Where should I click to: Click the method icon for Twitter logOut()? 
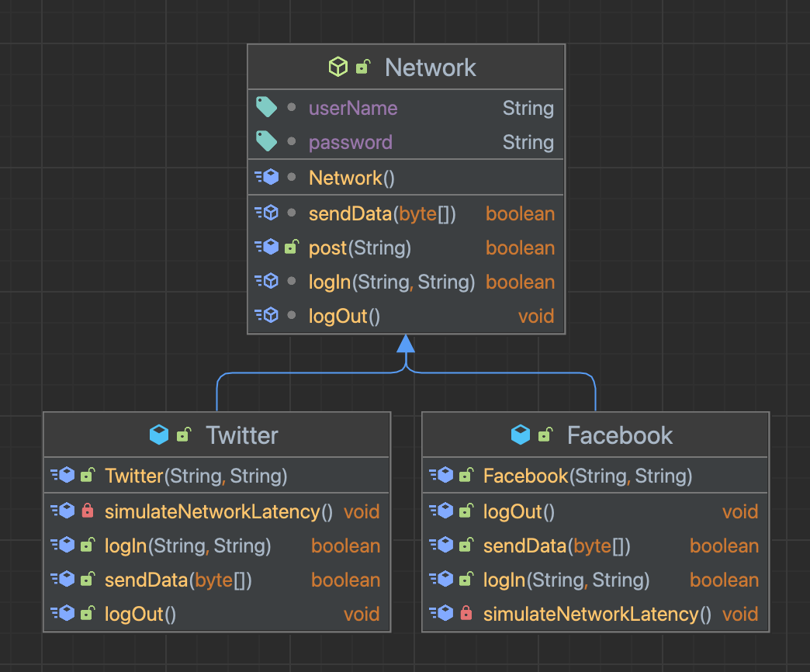click(x=63, y=613)
